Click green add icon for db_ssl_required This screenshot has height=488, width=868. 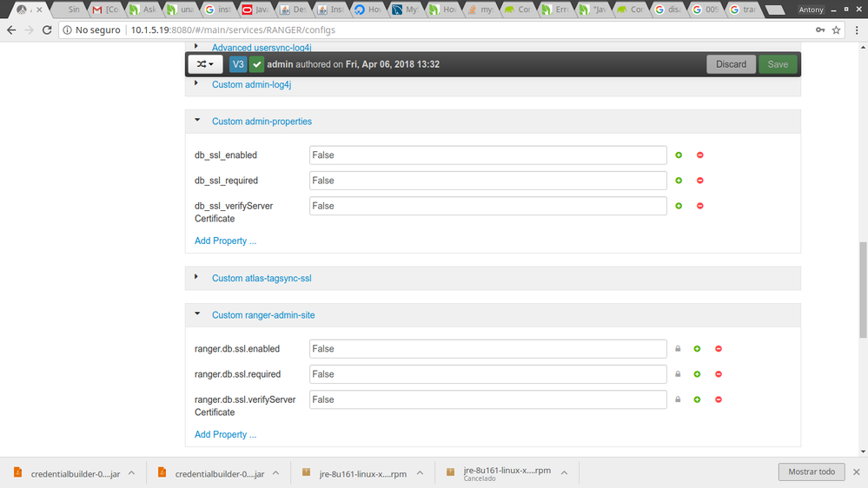[679, 181]
